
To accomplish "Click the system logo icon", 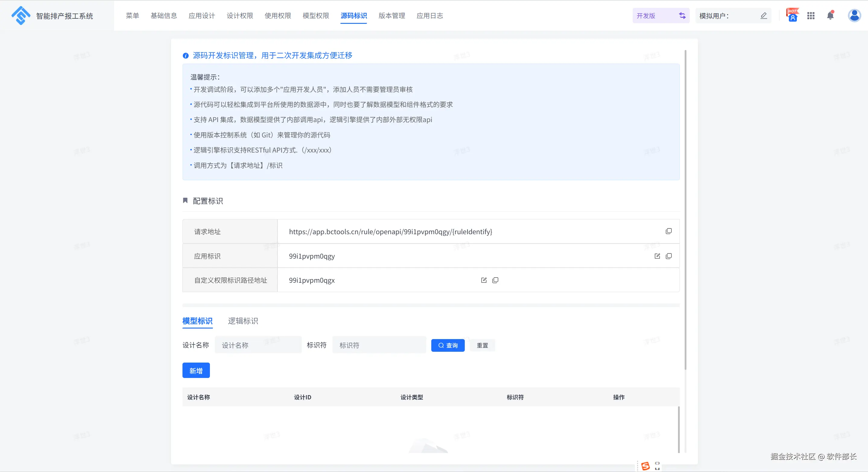I will tap(21, 15).
